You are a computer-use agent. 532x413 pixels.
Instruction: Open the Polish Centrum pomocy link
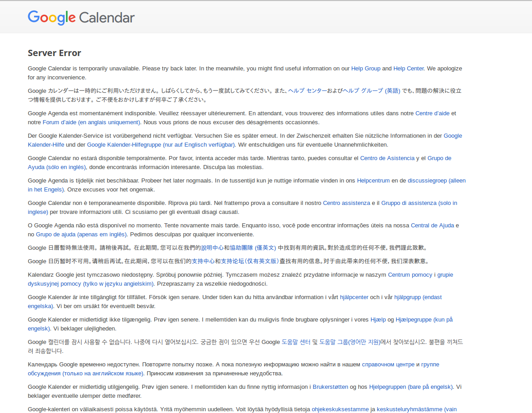[x=410, y=275]
